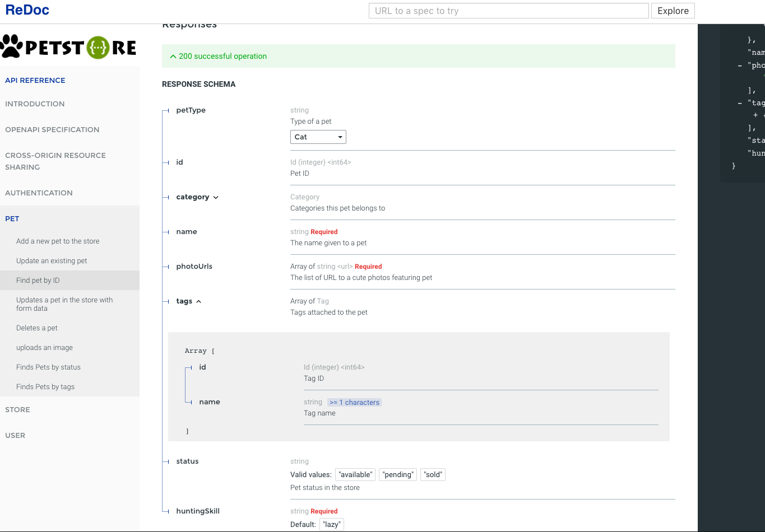Open the Authentication section
765x532 pixels.
(39, 193)
